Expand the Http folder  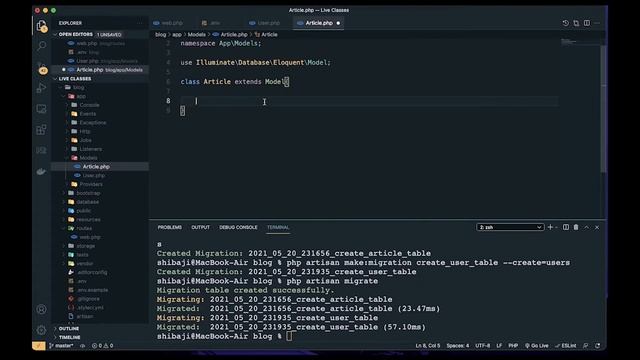coord(84,131)
